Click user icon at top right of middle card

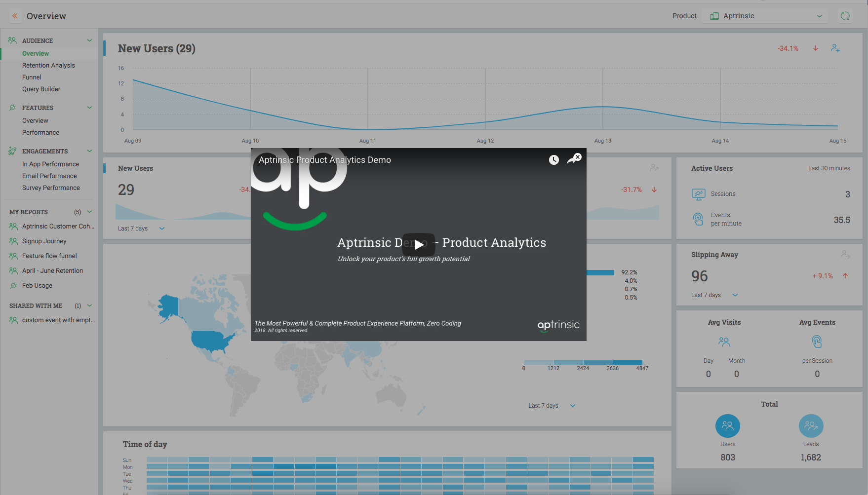654,168
